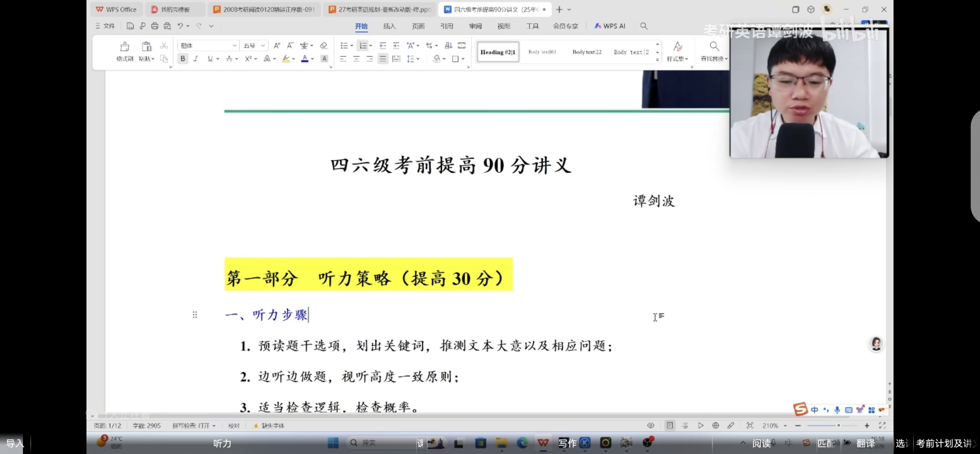This screenshot has width=980, height=454.
Task: Open the 视图 ribbon tab
Action: 503,26
